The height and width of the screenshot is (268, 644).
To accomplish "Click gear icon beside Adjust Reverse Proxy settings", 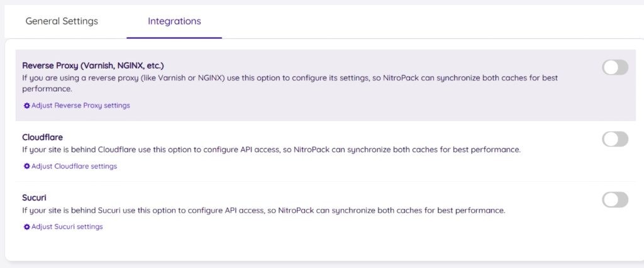I will (x=26, y=106).
